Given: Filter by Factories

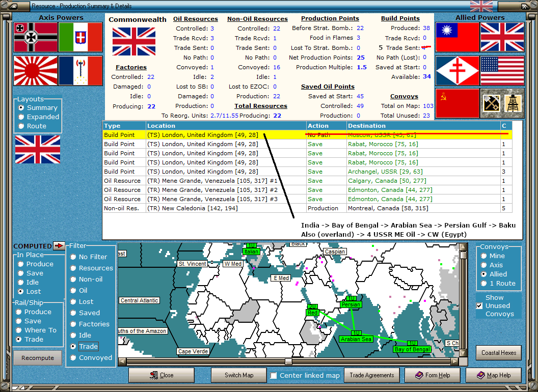Looking at the screenshot, I should point(90,324).
